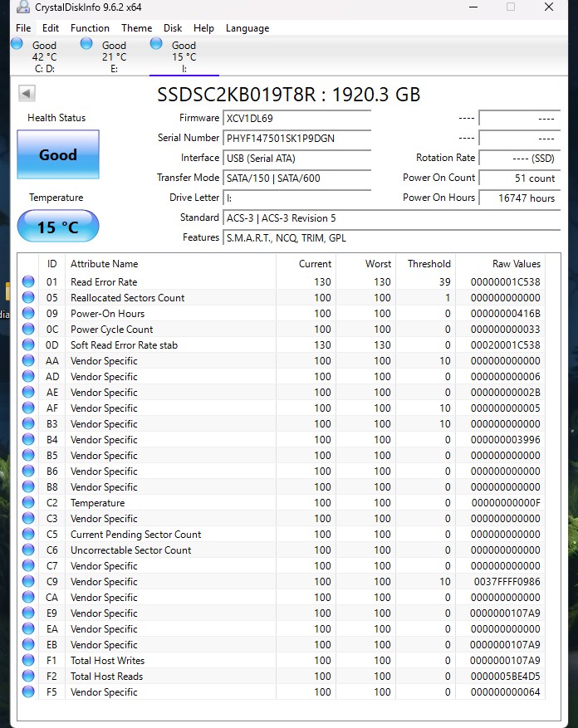
Task: Click status icon for attribute AE
Action: point(28,392)
